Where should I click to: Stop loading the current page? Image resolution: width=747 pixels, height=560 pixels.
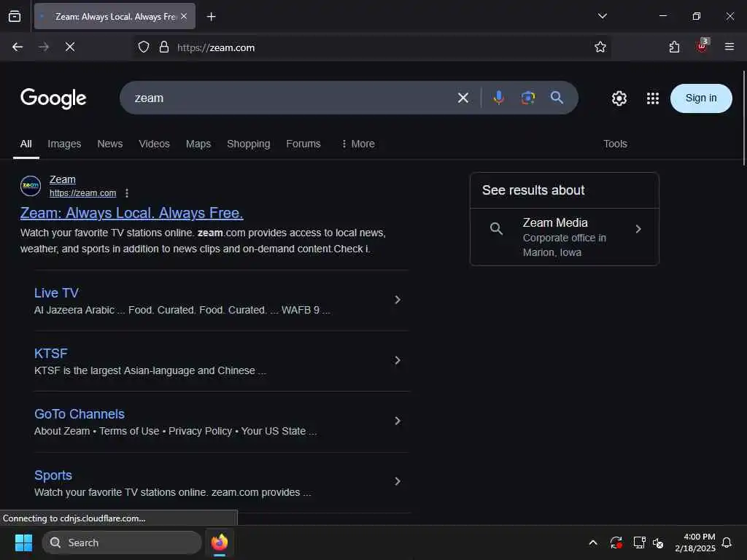click(70, 47)
